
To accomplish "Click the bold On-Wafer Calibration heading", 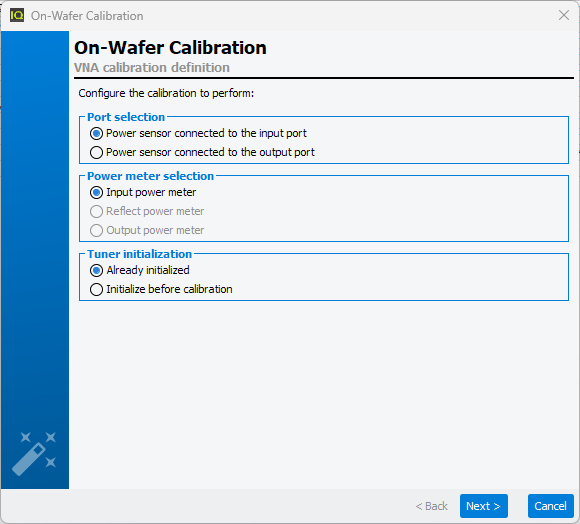I will (170, 47).
